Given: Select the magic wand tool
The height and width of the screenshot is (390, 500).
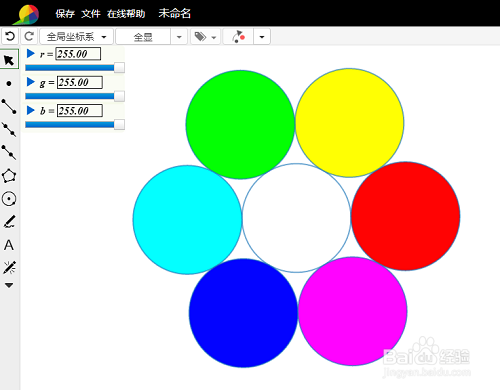Looking at the screenshot, I should (x=9, y=267).
